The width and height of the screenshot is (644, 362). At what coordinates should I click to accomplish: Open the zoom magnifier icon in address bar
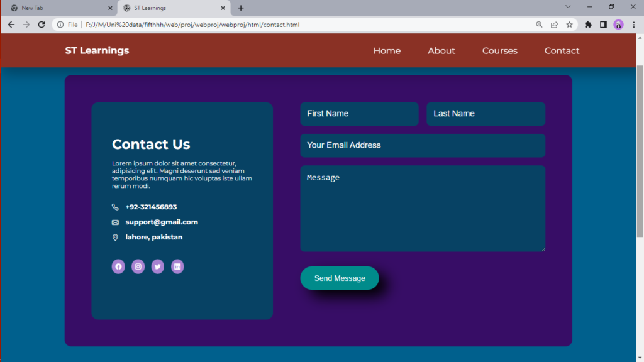click(539, 25)
